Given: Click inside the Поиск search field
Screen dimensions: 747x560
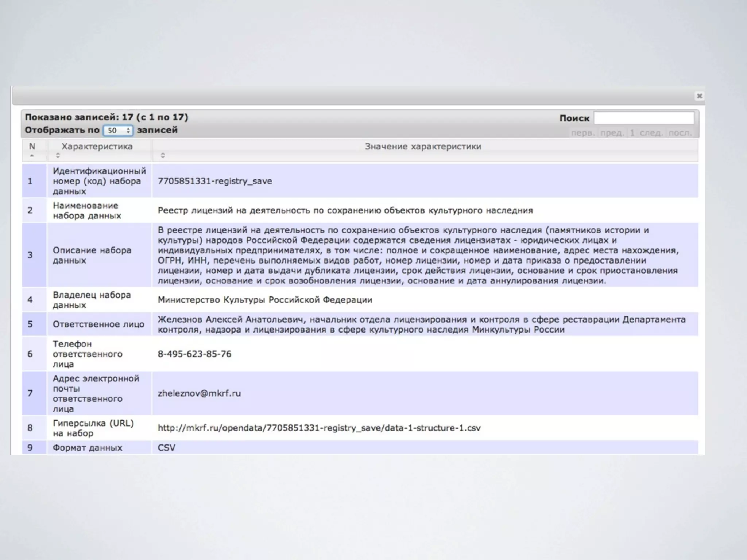Looking at the screenshot, I should (643, 118).
